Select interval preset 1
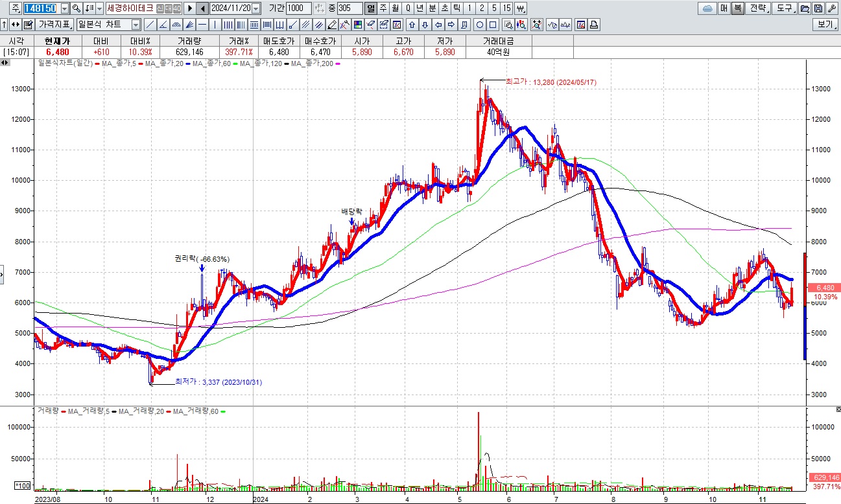841x504 pixels. coord(469,8)
